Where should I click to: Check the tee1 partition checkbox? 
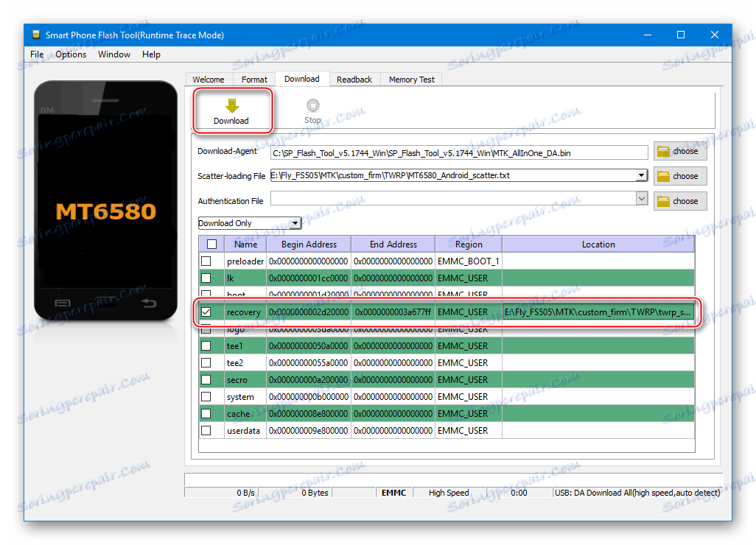[206, 346]
